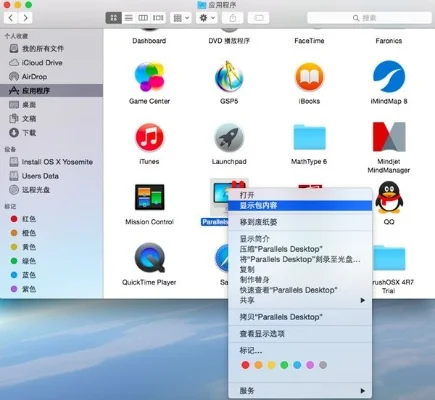Switch to column view in Finder toolbar

coord(143,18)
